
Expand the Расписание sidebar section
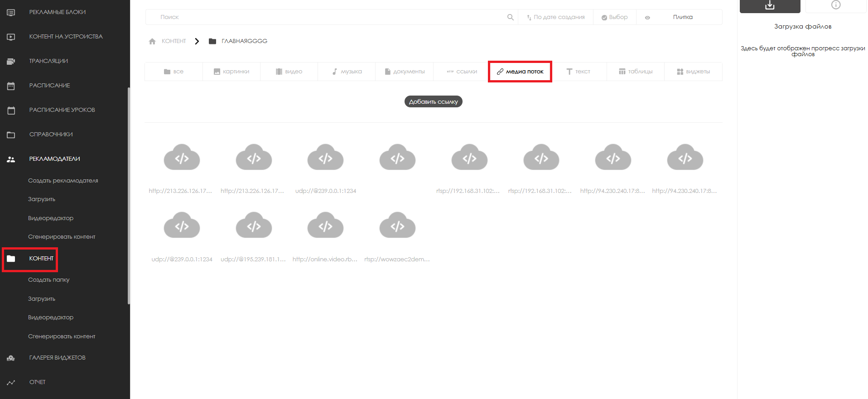[49, 86]
